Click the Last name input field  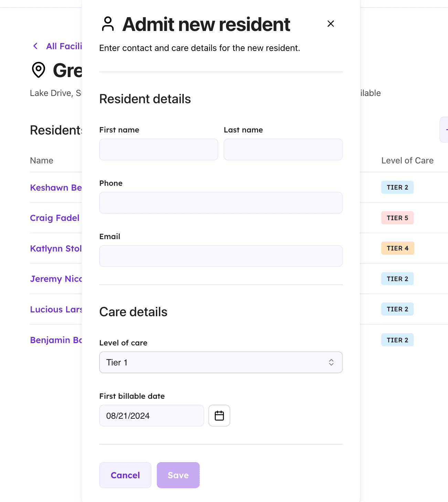(283, 149)
